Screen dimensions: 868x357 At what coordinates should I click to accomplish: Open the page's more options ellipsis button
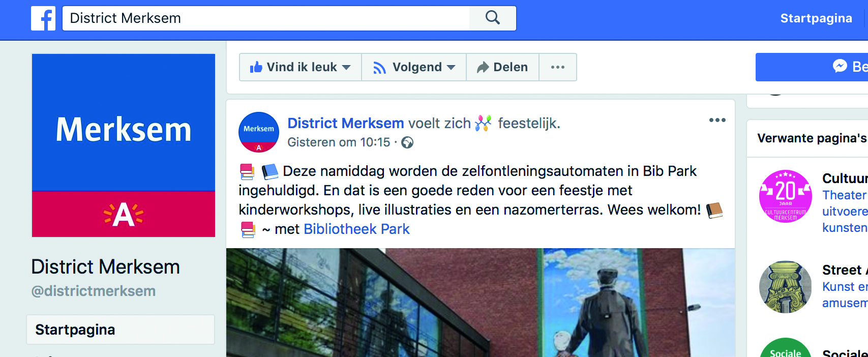pyautogui.click(x=558, y=67)
